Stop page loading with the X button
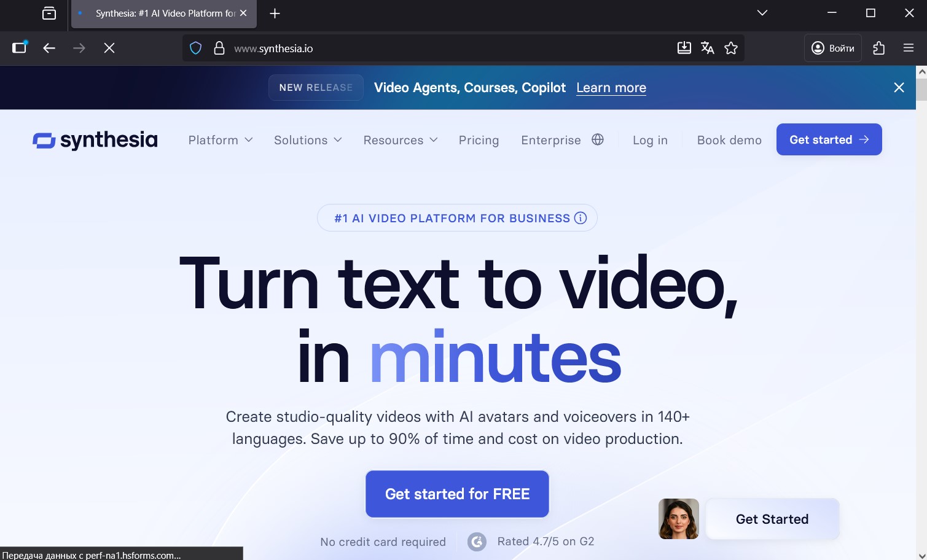Image resolution: width=927 pixels, height=560 pixels. click(x=109, y=48)
